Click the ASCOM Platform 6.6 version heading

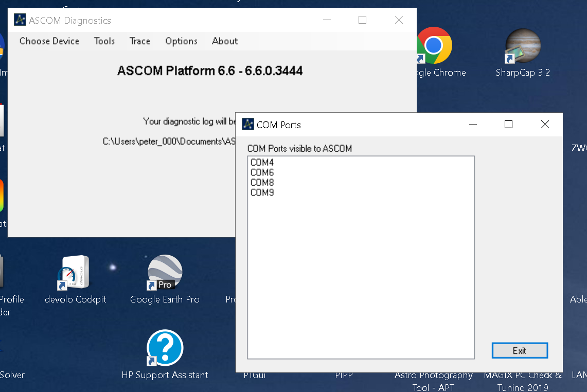pyautogui.click(x=210, y=71)
